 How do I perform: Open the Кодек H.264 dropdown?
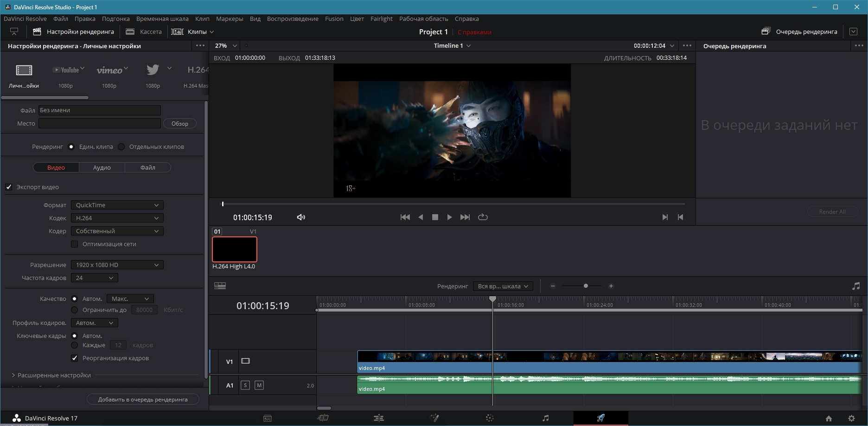(117, 218)
